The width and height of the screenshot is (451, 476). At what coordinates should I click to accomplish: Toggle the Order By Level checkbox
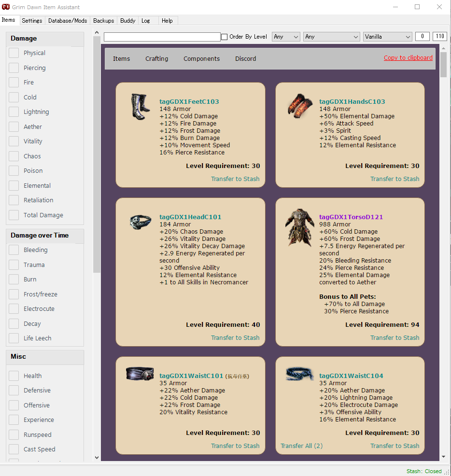point(225,37)
